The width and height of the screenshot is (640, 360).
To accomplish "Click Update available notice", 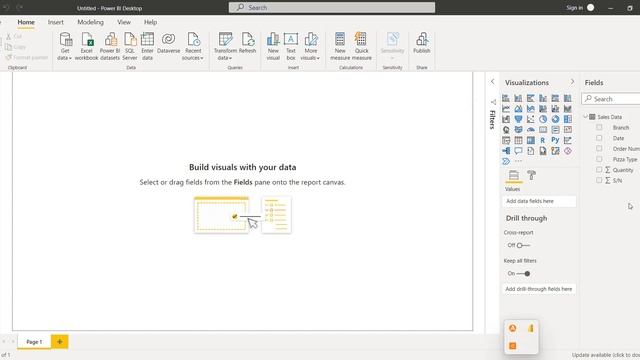I will [606, 355].
